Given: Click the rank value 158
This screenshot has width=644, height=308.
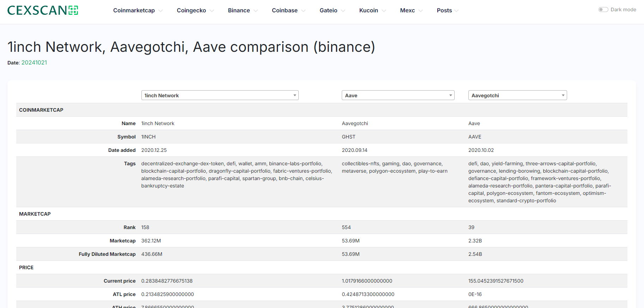Looking at the screenshot, I should click(x=145, y=227).
